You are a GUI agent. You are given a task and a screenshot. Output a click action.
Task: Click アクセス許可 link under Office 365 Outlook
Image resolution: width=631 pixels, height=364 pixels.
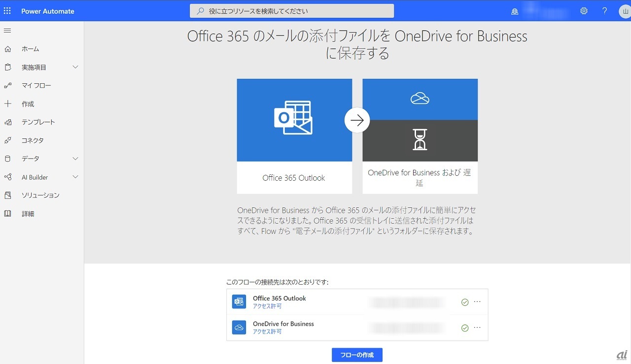267,306
